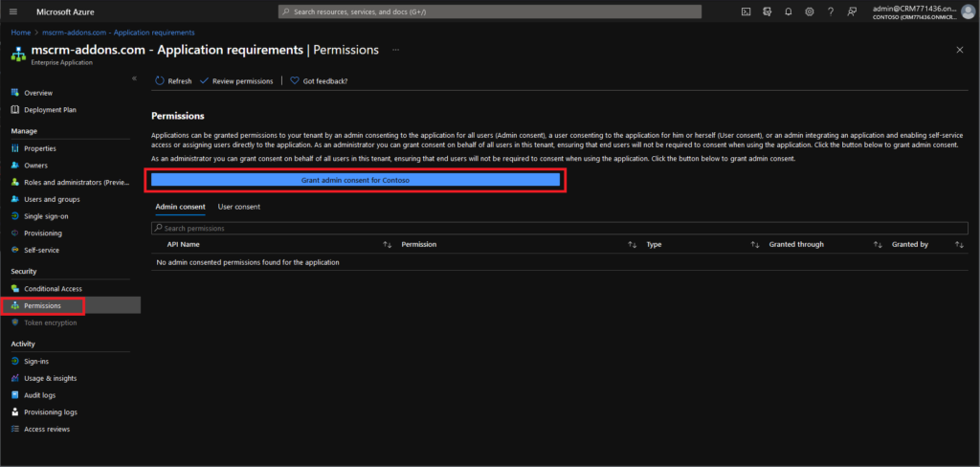
Task: Click the Overview sidebar icon
Action: [15, 93]
